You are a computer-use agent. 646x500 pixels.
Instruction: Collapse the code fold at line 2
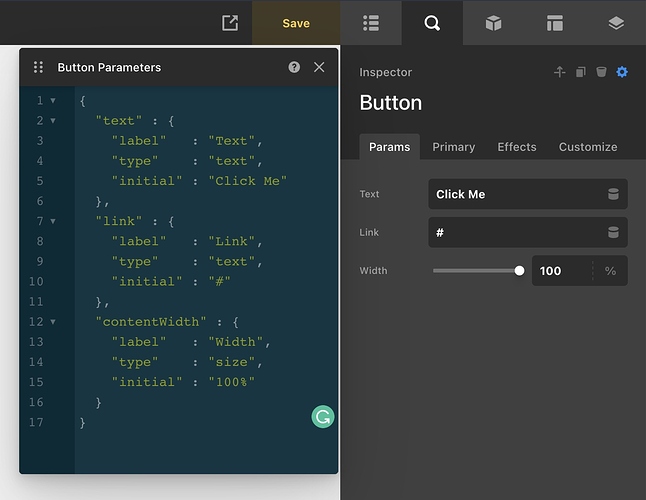pyautogui.click(x=53, y=121)
